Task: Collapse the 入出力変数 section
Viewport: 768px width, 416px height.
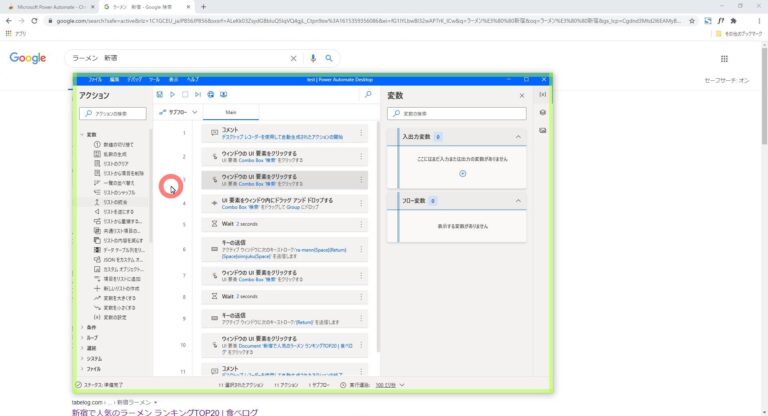Action: click(x=518, y=137)
